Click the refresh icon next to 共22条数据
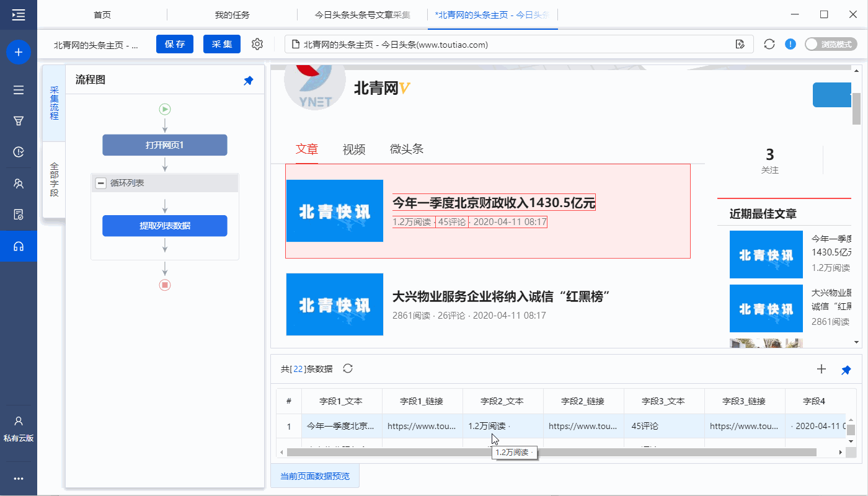 (348, 369)
